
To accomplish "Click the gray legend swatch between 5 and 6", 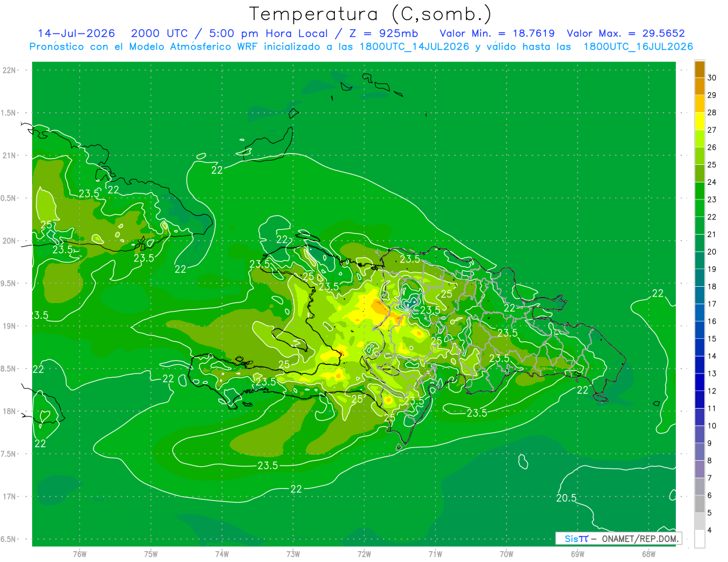I will pyautogui.click(x=699, y=504).
